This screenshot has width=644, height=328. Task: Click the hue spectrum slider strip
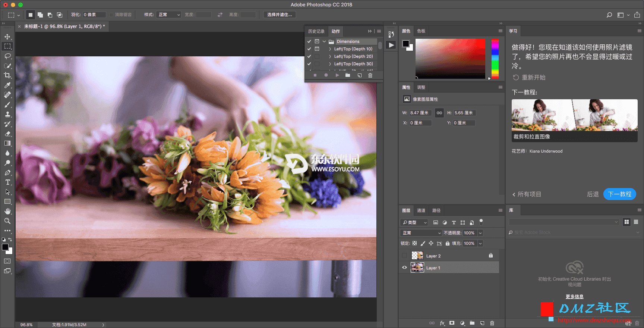[495, 59]
